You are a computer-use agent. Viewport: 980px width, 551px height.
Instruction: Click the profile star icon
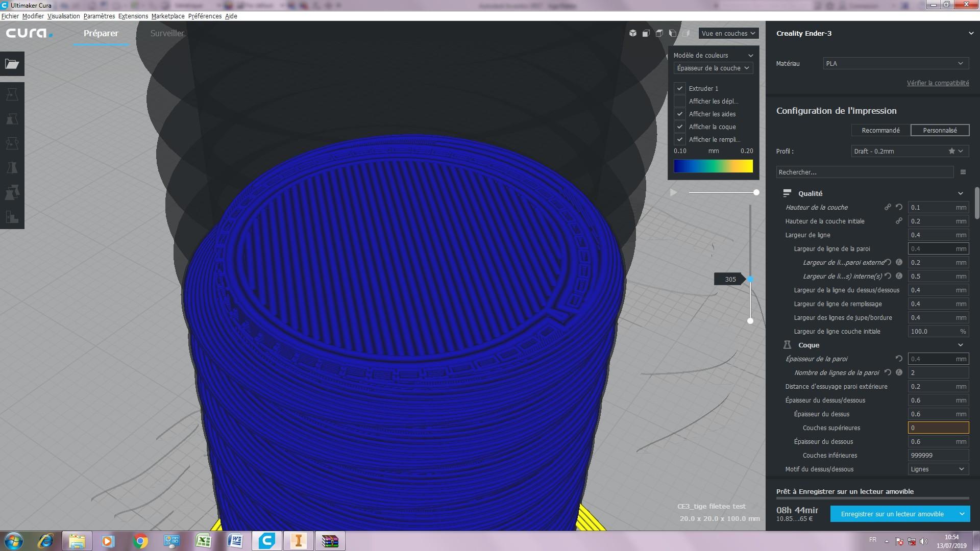pos(951,151)
